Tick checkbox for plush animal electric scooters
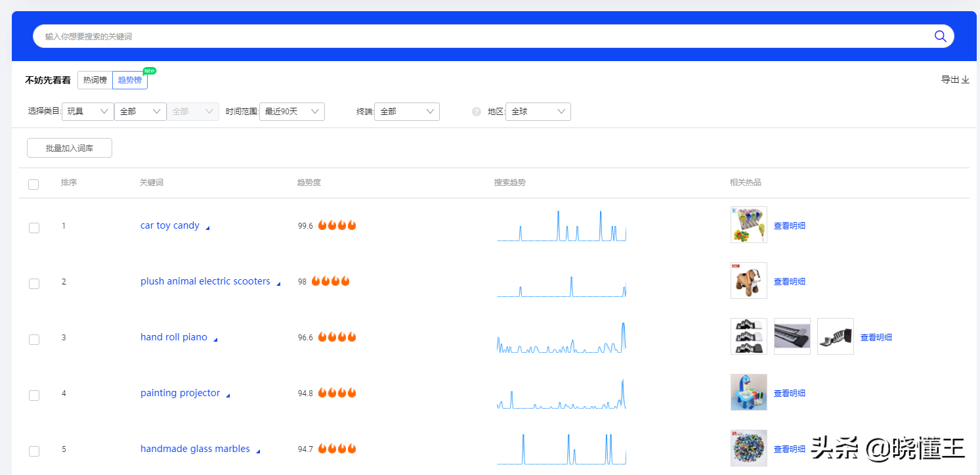The image size is (980, 475). pyautogui.click(x=34, y=284)
